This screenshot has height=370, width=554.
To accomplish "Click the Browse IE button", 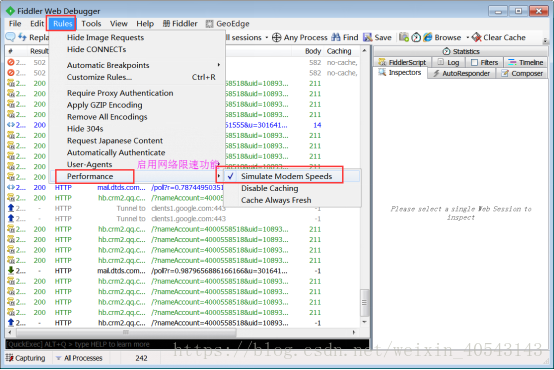I will tap(442, 37).
